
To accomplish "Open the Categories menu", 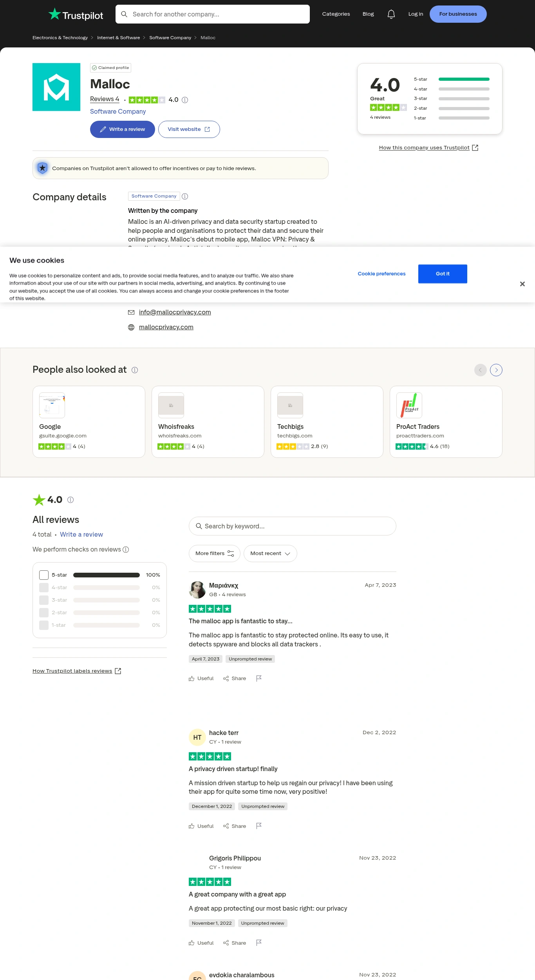I will point(336,14).
